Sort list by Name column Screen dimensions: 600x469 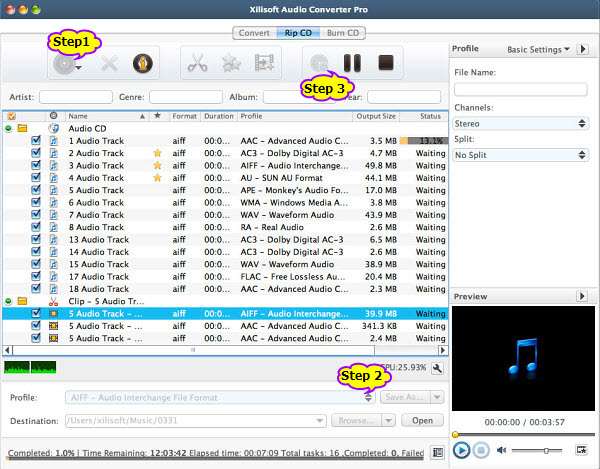107,116
